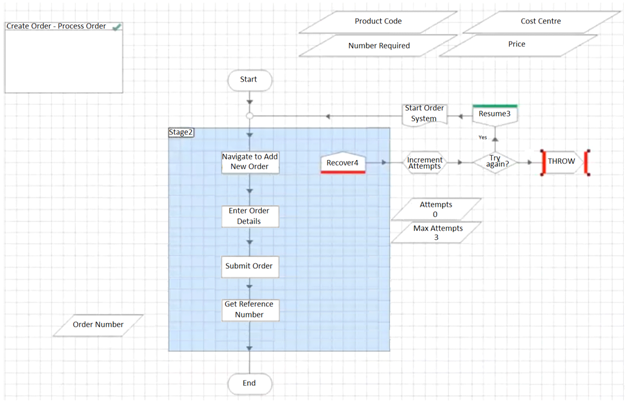
Task: Select the Get Reference Number step
Action: (250, 310)
